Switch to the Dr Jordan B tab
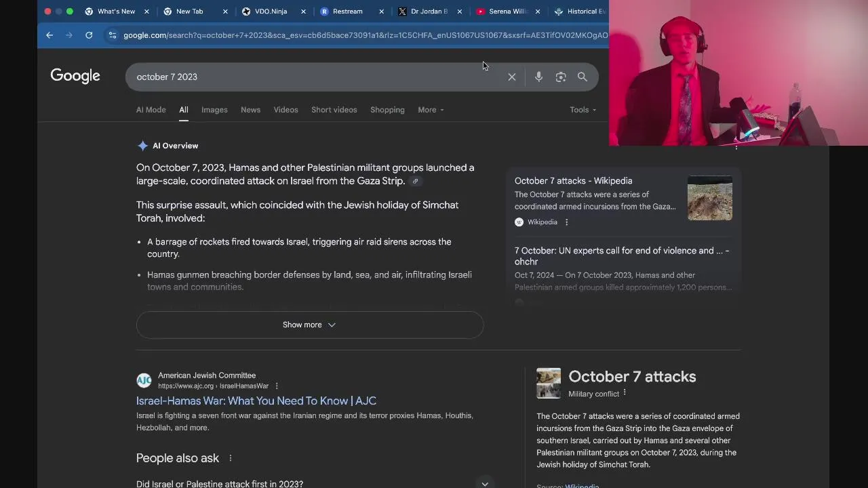The width and height of the screenshot is (868, 488). point(429,12)
